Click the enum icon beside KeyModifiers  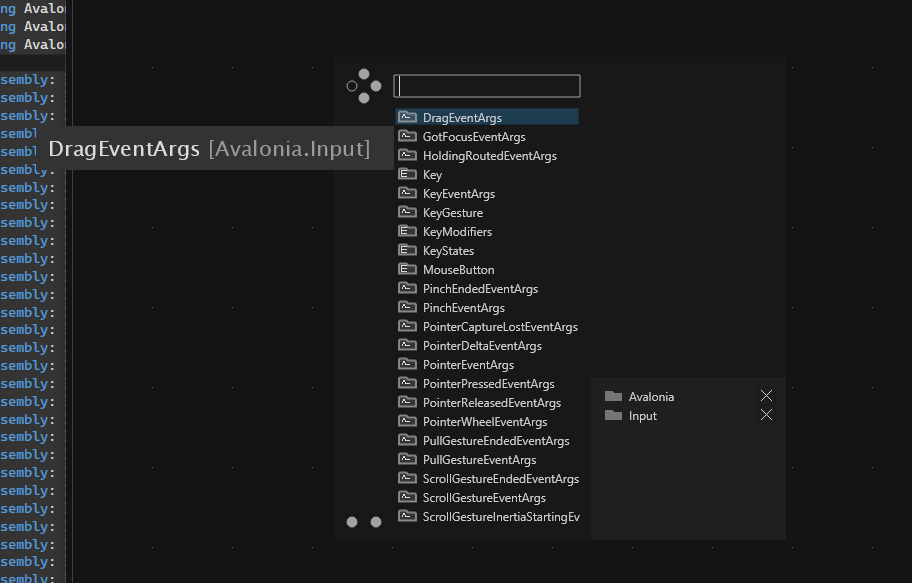click(407, 231)
